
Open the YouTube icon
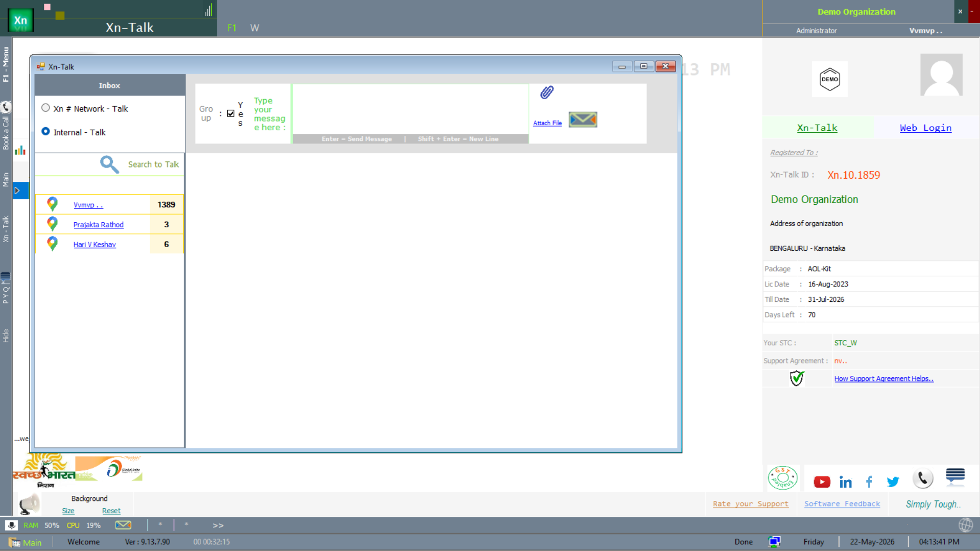click(822, 482)
